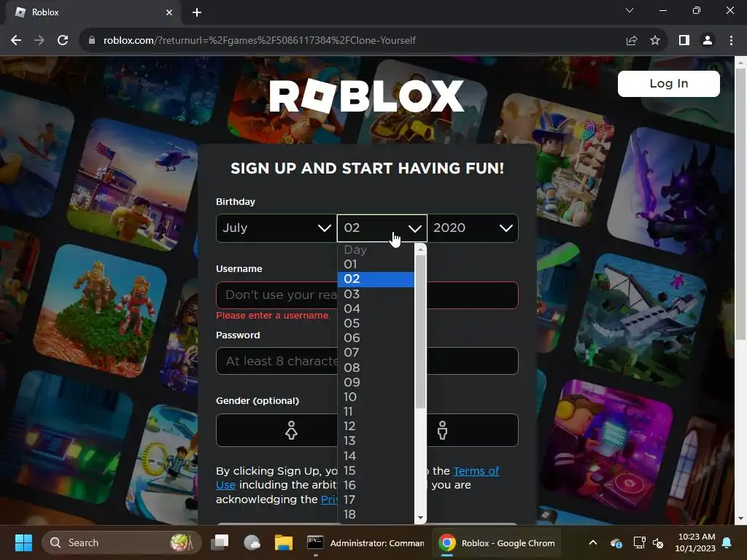Show hidden system tray icons
The image size is (747, 560).
[x=592, y=542]
